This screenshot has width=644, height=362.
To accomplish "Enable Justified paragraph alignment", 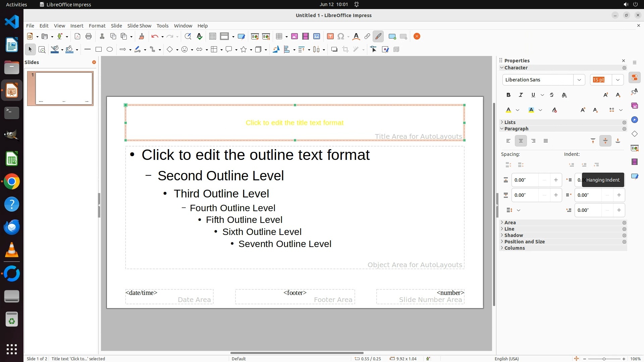I will coord(546,141).
